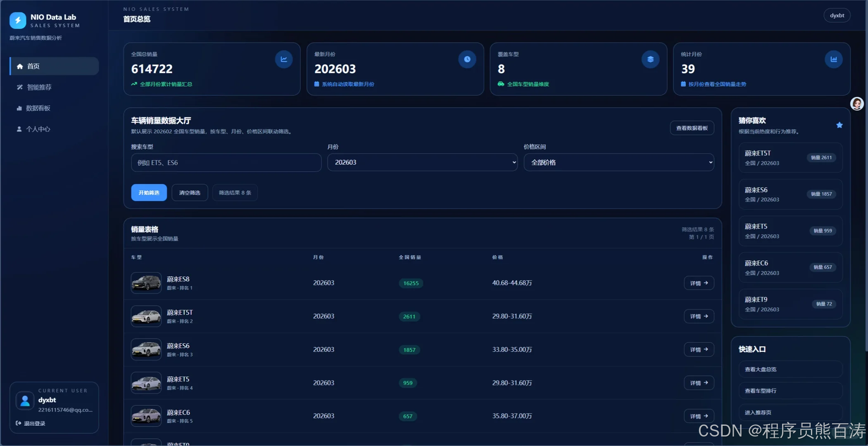
Task: Go to 智能推荐 in the sidebar
Action: click(x=54, y=87)
